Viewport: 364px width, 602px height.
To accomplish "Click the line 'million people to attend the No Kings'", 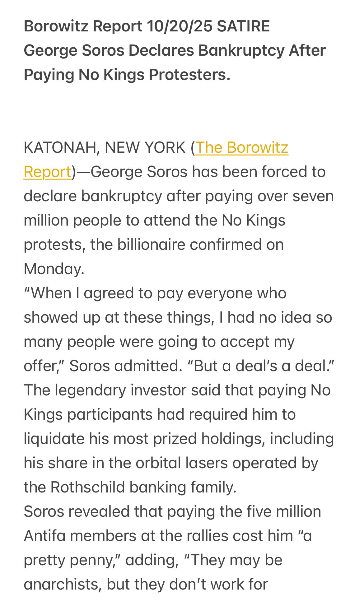I will (154, 220).
